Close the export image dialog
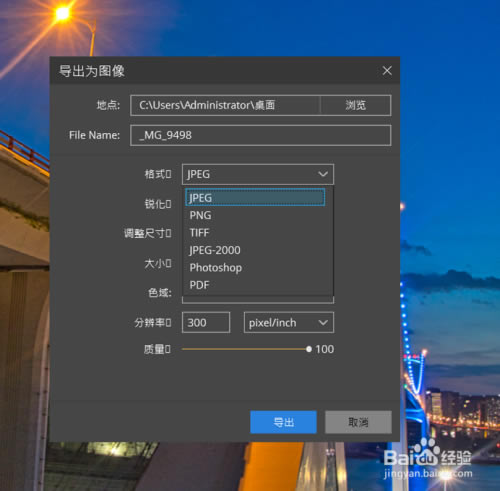 click(x=387, y=71)
